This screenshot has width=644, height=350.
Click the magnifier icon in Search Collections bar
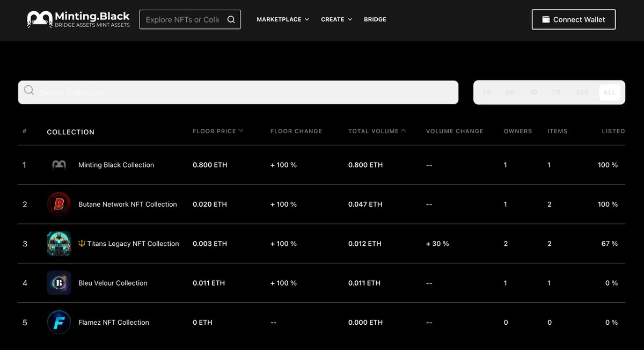pos(29,90)
